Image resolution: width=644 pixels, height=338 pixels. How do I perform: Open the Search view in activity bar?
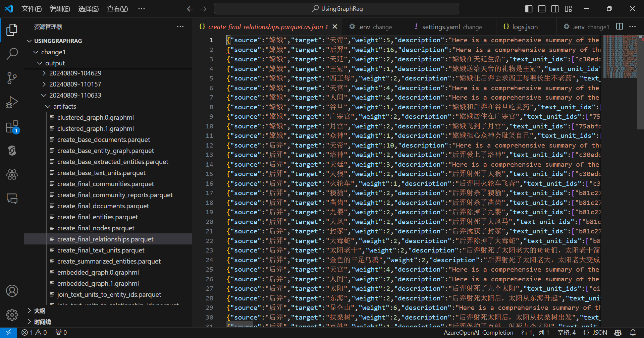point(12,54)
